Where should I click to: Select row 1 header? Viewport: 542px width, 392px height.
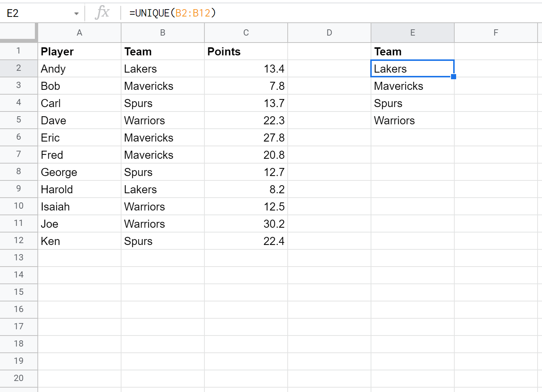(18, 51)
